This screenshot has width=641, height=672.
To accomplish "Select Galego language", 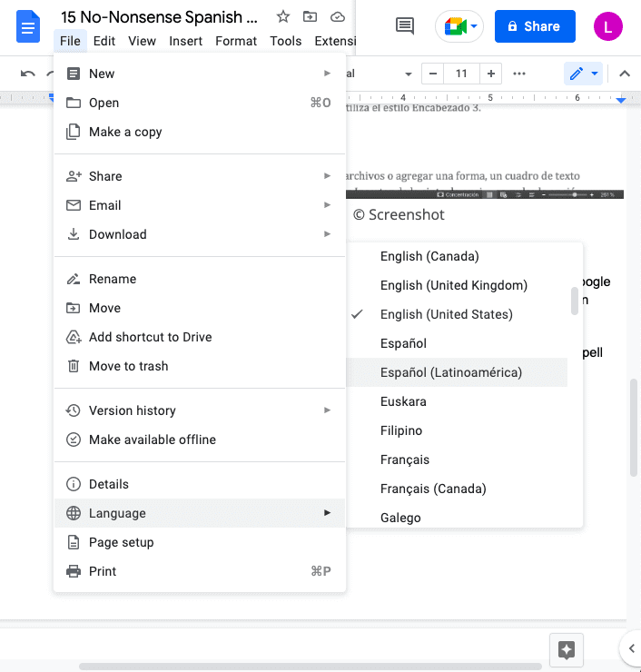I will click(457, 518).
